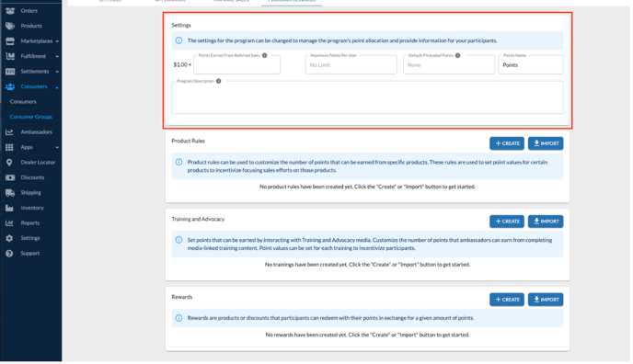Click the Default Preloaded Points field
Image resolution: width=633 pixels, height=364 pixels.
(x=449, y=65)
